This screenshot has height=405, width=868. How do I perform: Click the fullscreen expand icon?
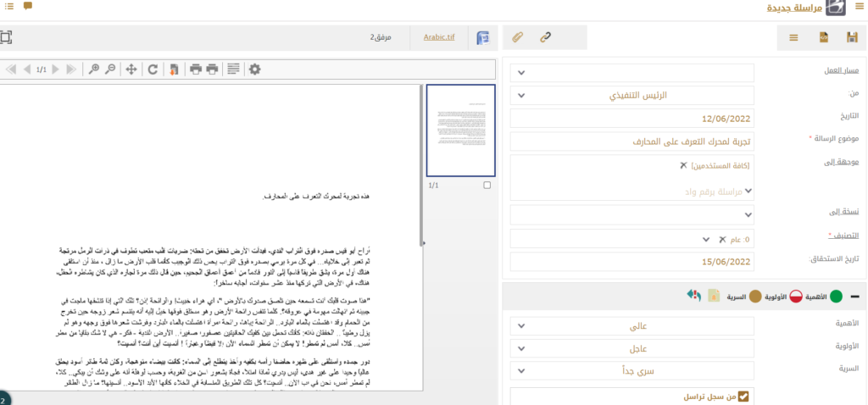[x=7, y=37]
